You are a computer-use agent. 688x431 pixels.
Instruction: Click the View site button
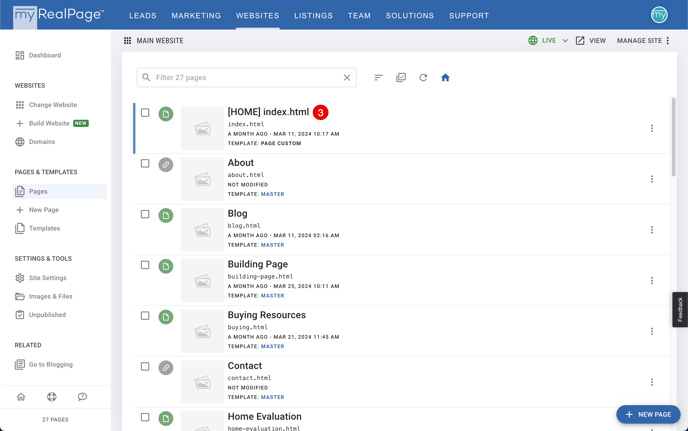pos(591,41)
